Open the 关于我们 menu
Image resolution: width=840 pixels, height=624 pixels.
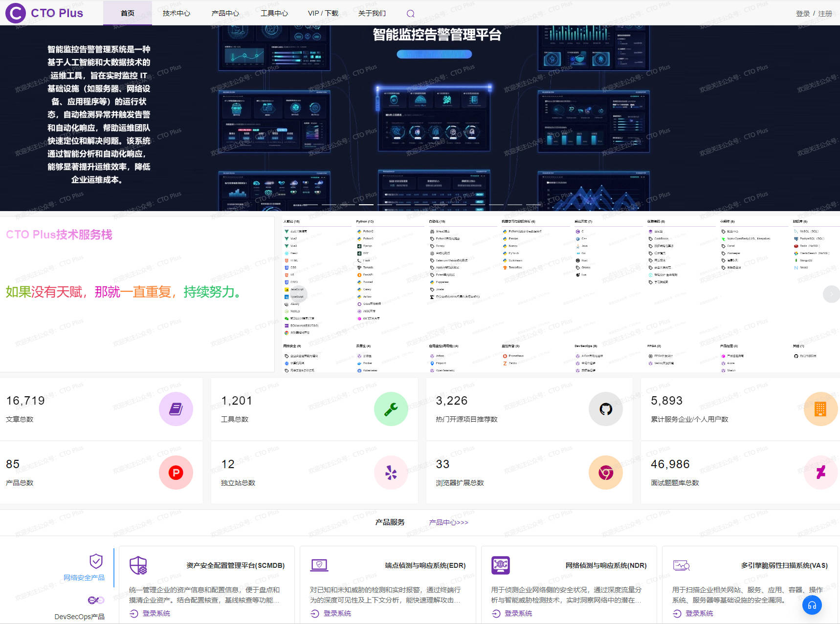tap(372, 13)
